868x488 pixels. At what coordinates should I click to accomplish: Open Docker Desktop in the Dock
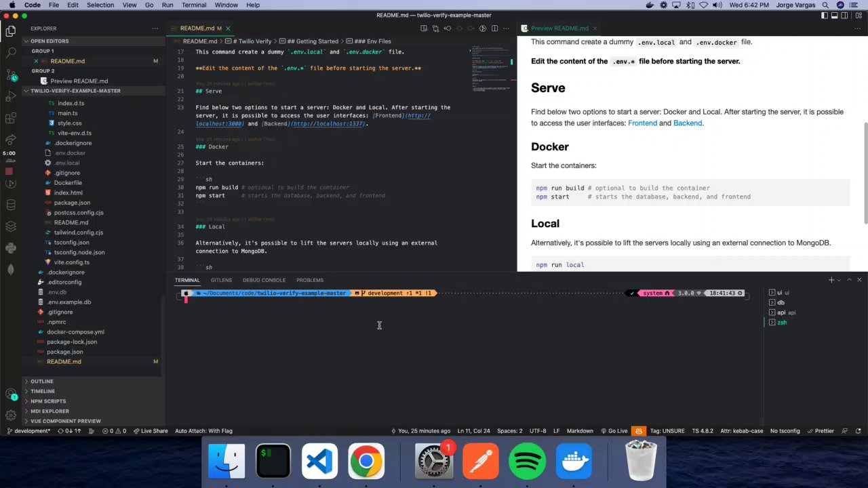(574, 462)
